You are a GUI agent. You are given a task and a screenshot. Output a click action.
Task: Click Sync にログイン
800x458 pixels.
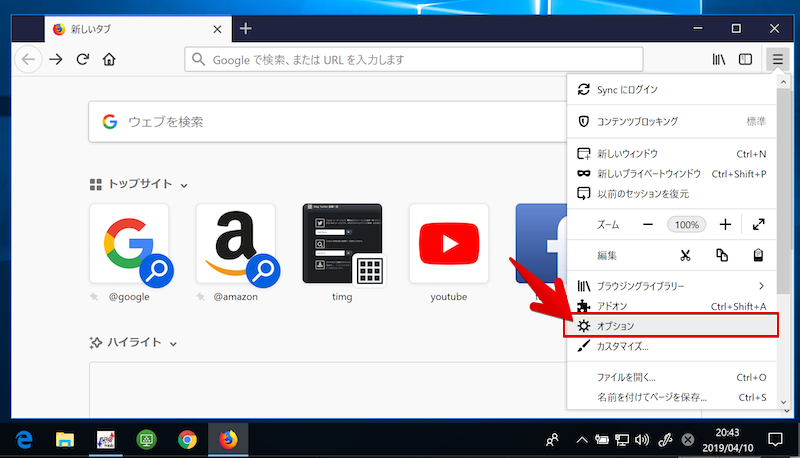[627, 90]
